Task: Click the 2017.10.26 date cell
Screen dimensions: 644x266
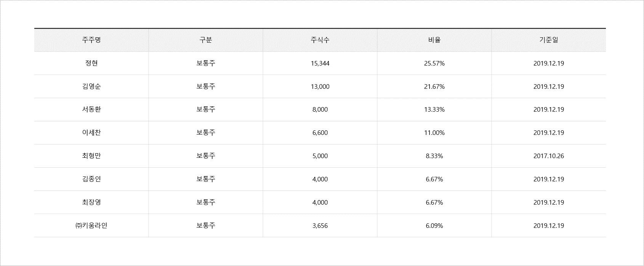Action: [x=549, y=156]
